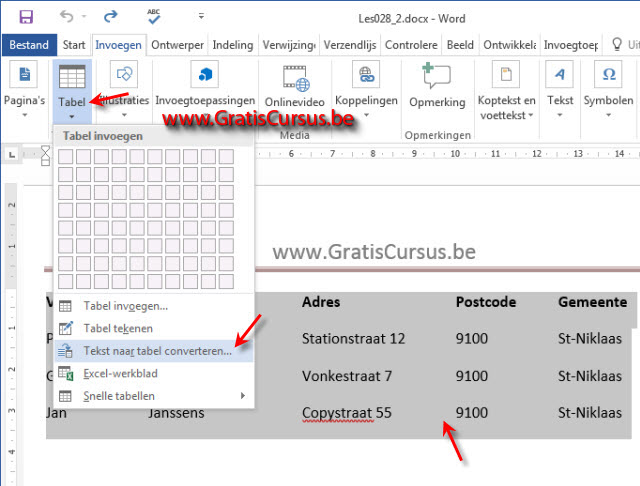This screenshot has height=486, width=640.
Task: Expand the Koppelingen dropdown arrow
Action: (367, 115)
